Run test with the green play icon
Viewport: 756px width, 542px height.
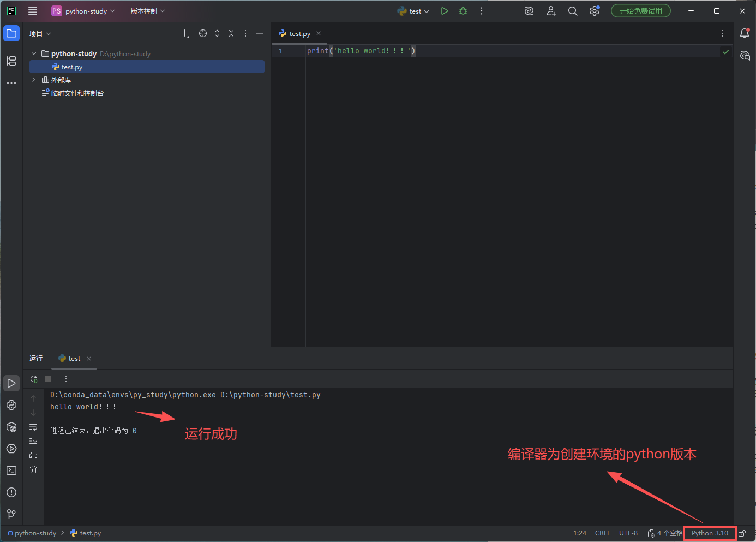445,11
